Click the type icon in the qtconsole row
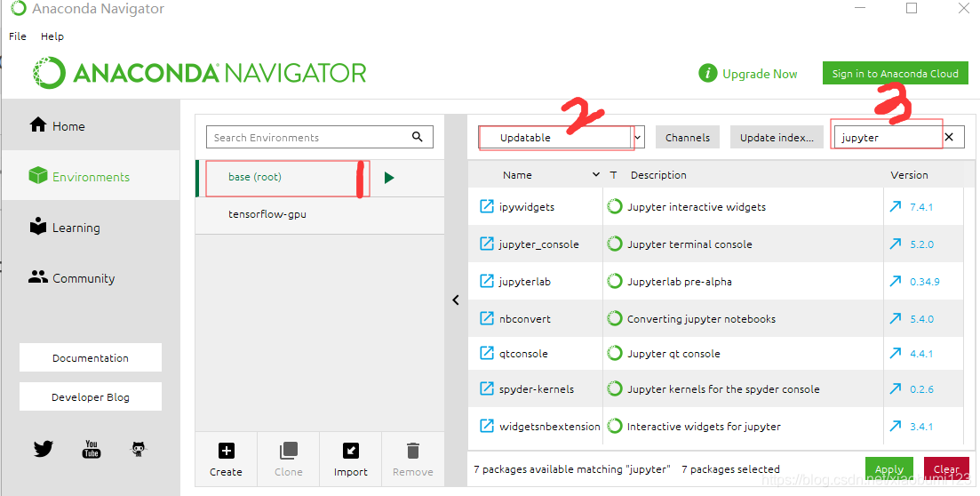 pyautogui.click(x=614, y=353)
